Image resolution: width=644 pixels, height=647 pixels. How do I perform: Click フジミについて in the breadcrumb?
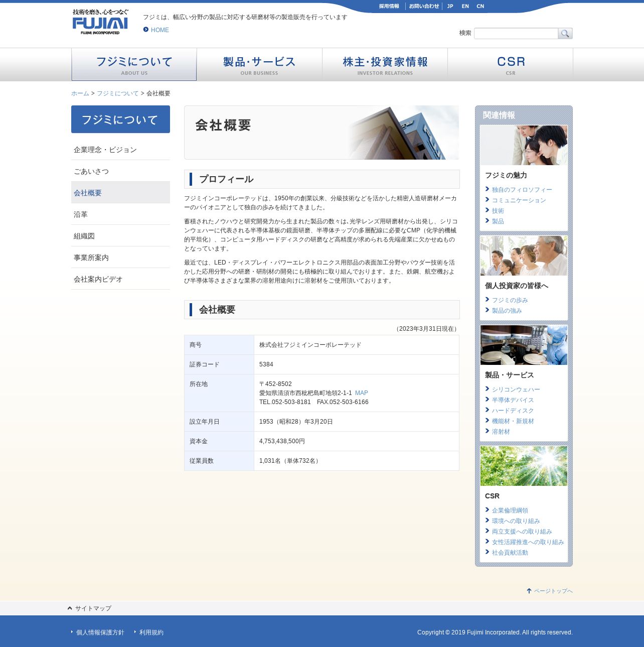(x=117, y=93)
